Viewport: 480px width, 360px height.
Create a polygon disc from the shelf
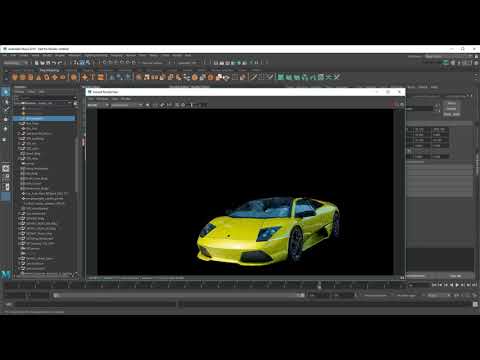point(62,77)
